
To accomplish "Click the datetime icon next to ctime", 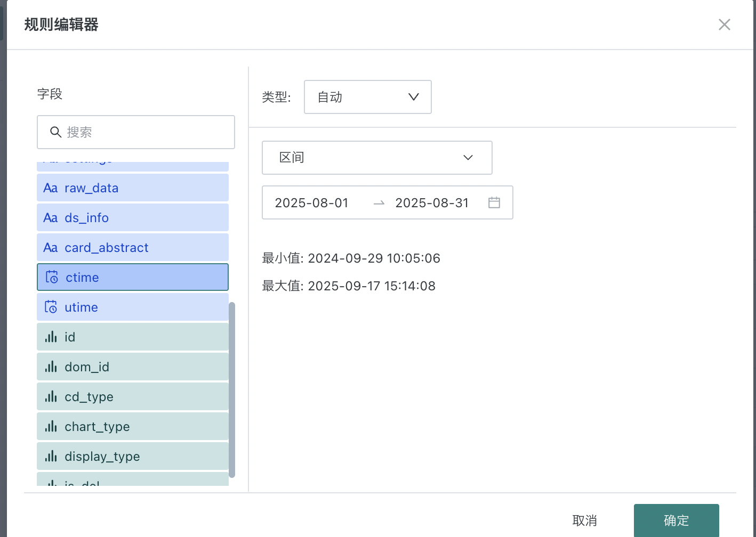I will pos(52,277).
